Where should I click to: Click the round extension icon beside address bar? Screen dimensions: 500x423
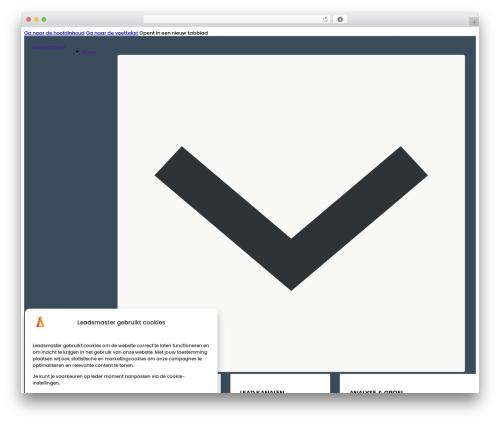pos(340,20)
